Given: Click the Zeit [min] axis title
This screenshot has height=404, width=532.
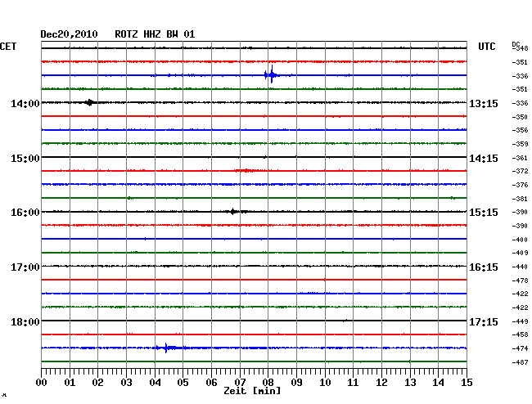Looking at the screenshot, I should pyautogui.click(x=252, y=391).
